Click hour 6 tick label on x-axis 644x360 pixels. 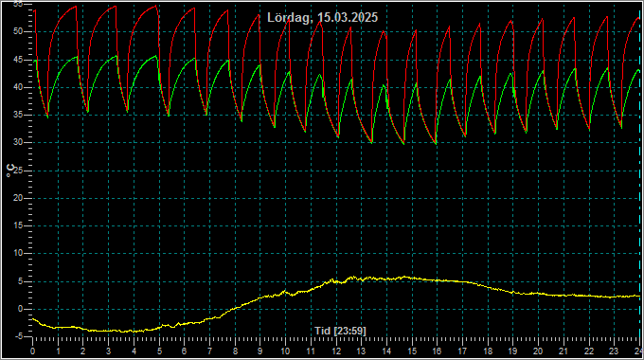tap(184, 351)
